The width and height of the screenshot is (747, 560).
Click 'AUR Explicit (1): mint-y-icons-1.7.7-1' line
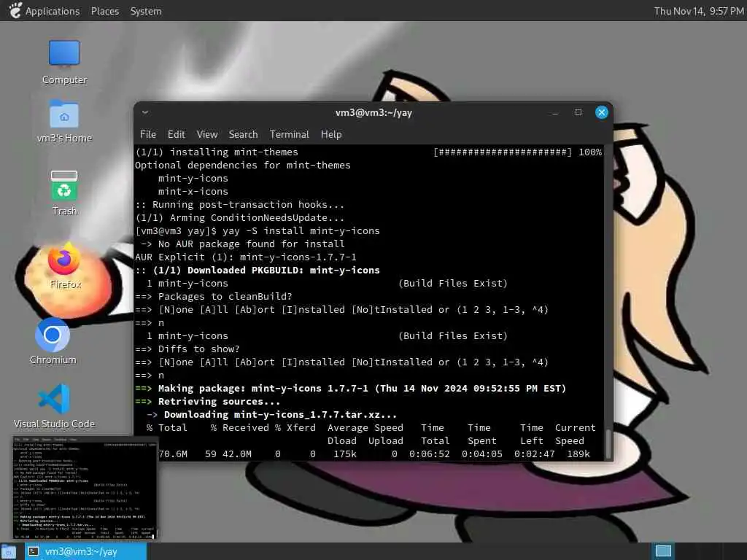246,257
